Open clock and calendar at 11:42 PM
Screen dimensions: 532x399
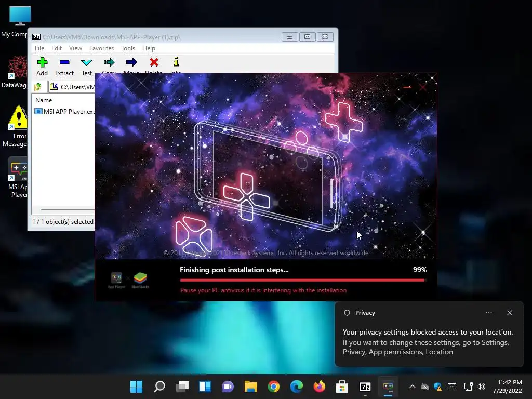click(507, 387)
